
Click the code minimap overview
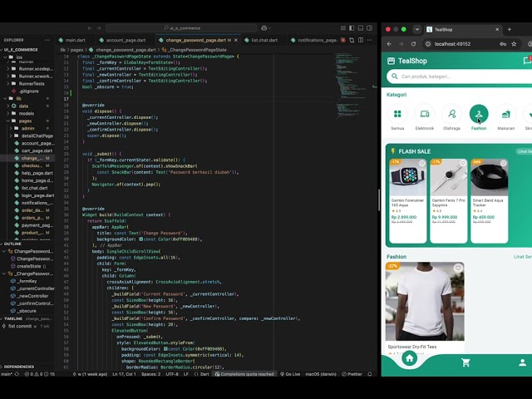tap(350, 85)
